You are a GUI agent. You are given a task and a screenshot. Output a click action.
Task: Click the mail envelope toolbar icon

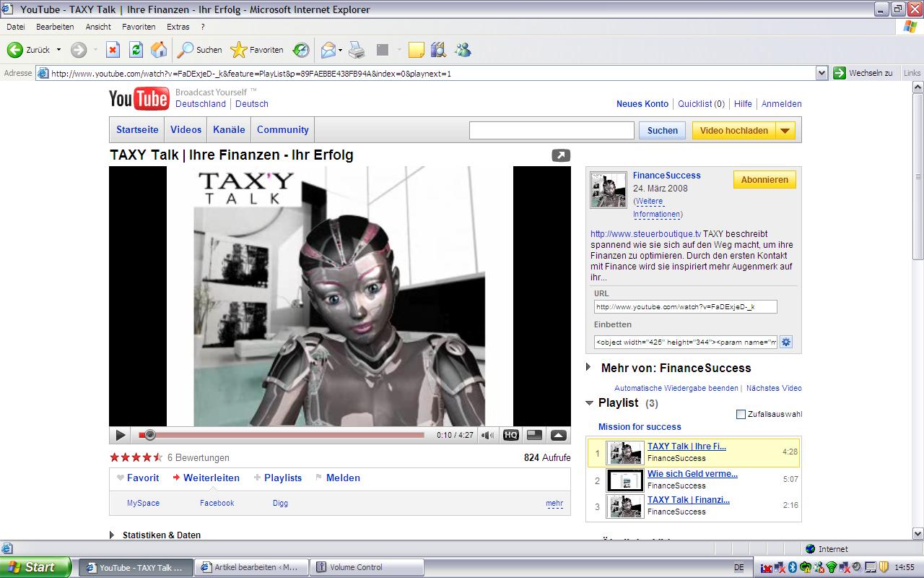tap(327, 50)
